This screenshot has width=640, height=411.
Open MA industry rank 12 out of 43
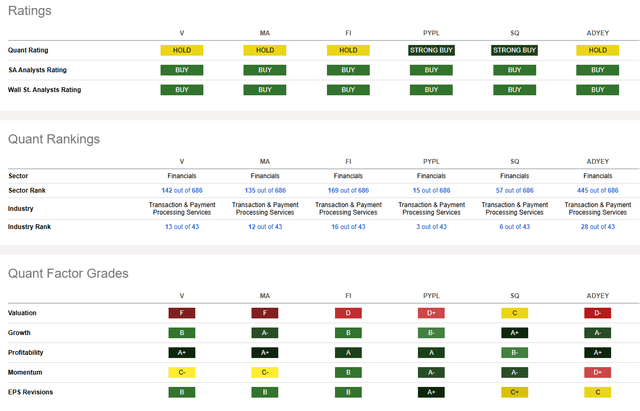tap(265, 227)
